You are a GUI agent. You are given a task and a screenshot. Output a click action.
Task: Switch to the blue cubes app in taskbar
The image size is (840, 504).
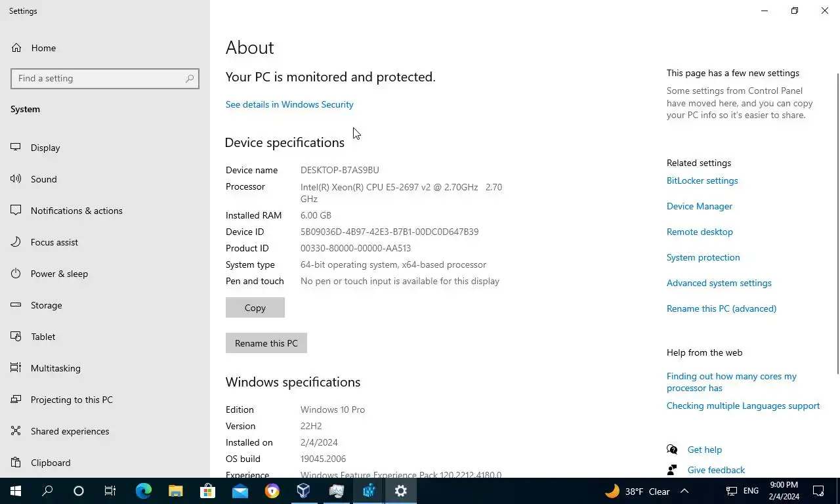coord(368,491)
